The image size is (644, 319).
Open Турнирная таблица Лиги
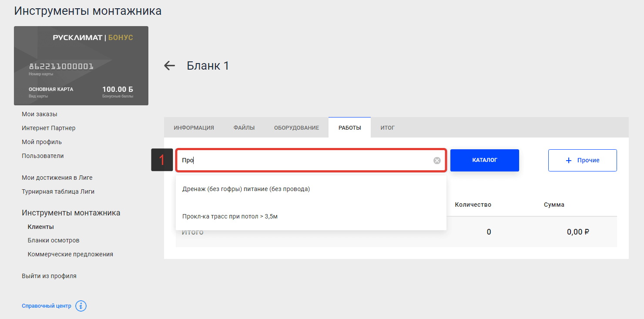[58, 191]
